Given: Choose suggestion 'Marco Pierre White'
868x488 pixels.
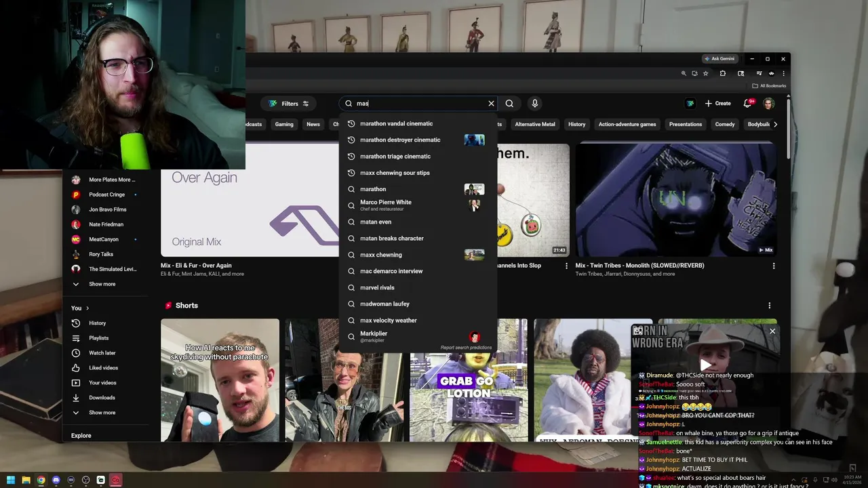Looking at the screenshot, I should pos(418,205).
